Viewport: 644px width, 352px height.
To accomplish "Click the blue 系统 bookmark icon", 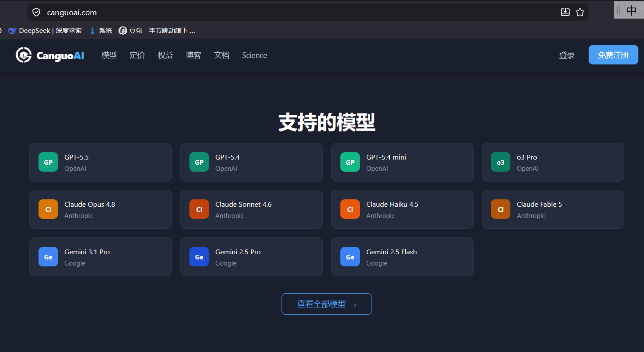I will pos(92,31).
